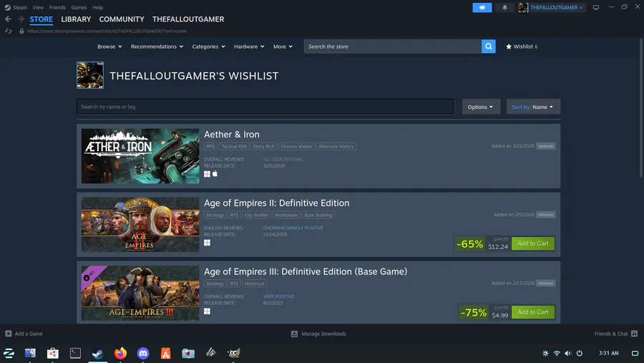Open the Friends menu
The image size is (644, 363).
(57, 7)
